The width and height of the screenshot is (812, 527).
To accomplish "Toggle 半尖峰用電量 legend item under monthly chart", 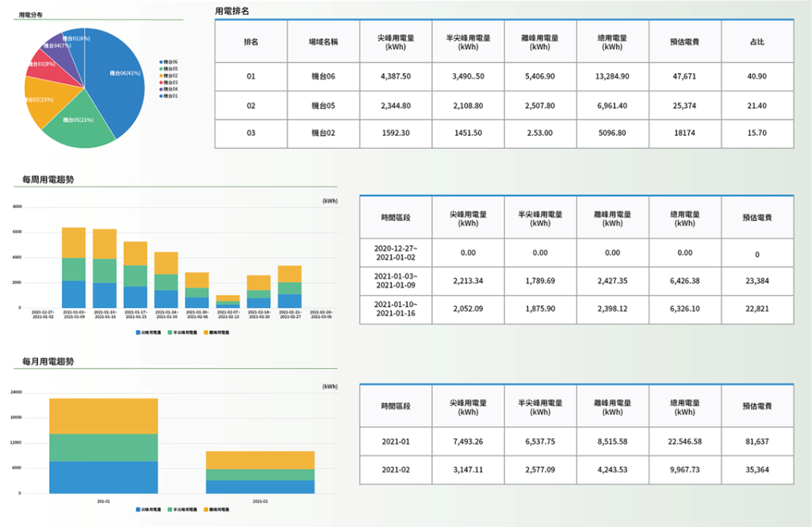I will 182,510.
